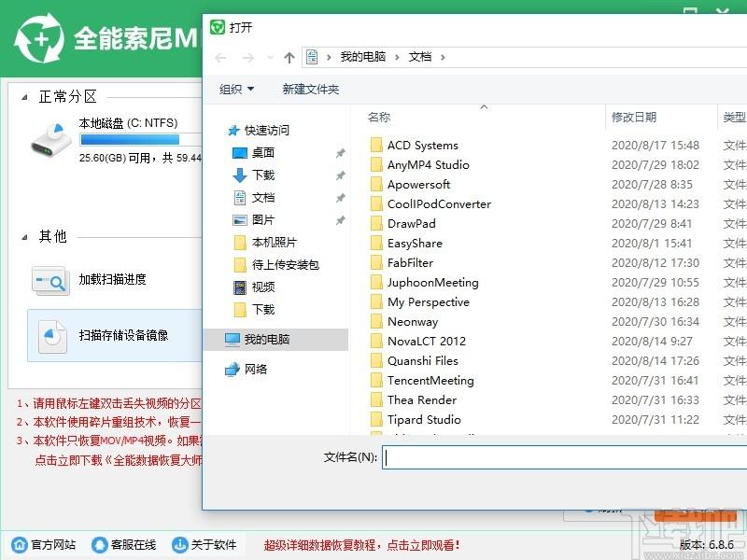The height and width of the screenshot is (560, 747).
Task: Select the 待上传安装包 folder in the navigation pane
Action: click(285, 264)
